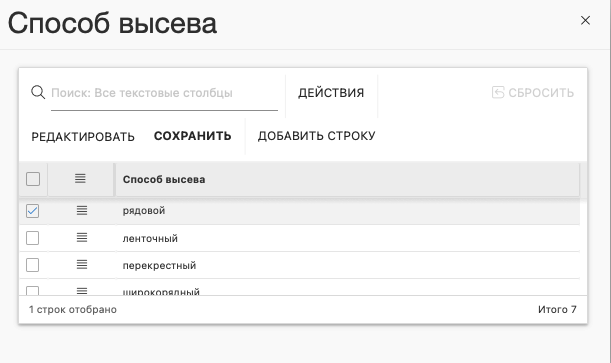Click the Сохранить button
Viewport: 611px width, 363px height.
coord(192,136)
